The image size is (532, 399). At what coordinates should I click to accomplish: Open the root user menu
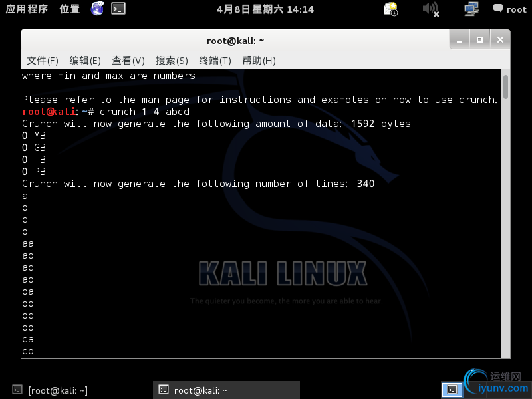[x=510, y=9]
